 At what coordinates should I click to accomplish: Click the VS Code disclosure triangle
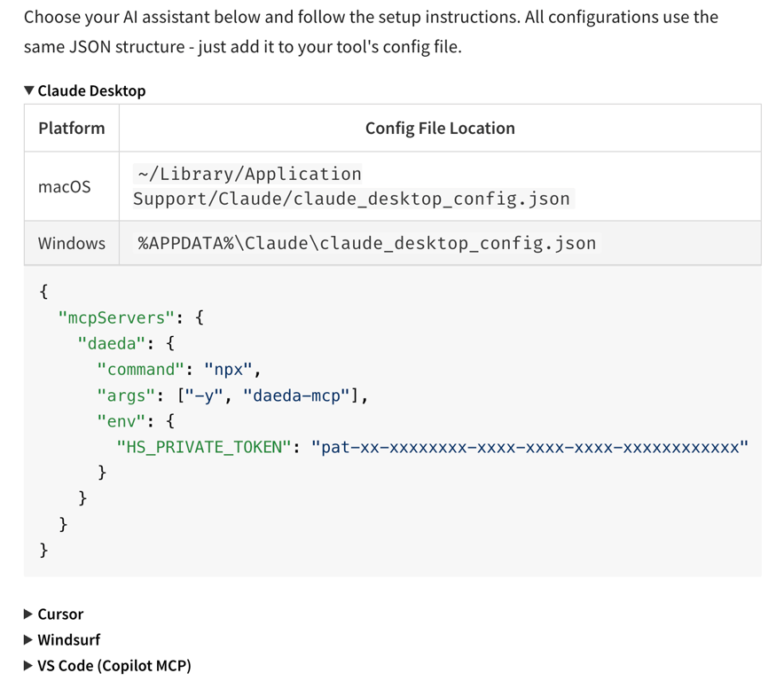point(27,665)
